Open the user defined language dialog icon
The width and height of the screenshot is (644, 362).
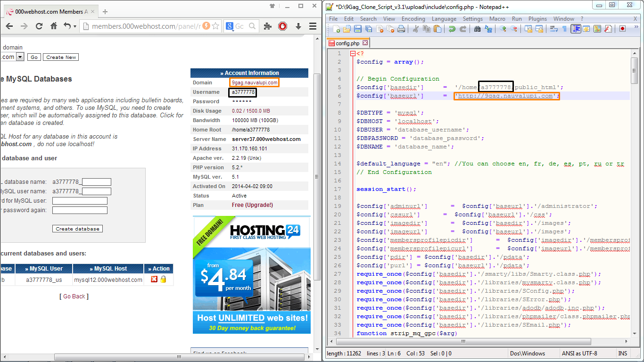586,29
